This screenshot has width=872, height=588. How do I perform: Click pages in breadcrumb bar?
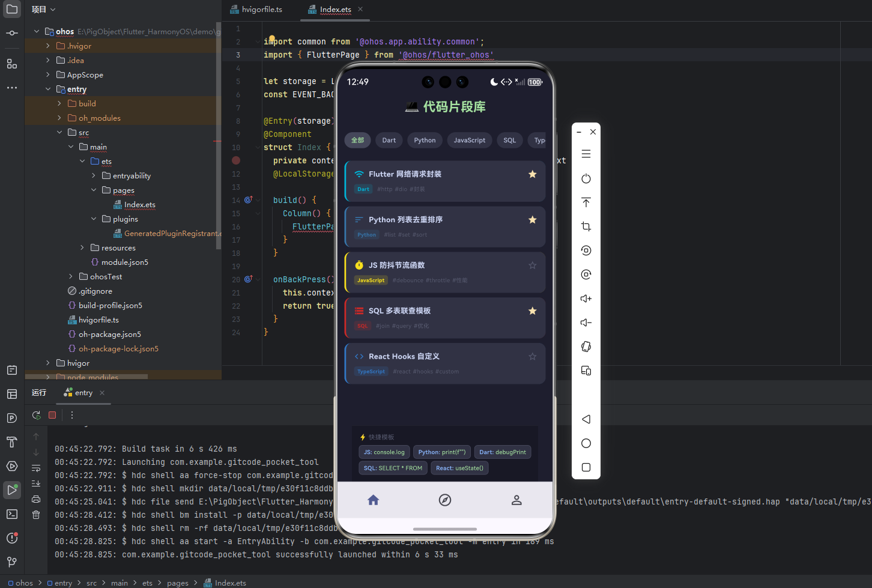pyautogui.click(x=178, y=583)
